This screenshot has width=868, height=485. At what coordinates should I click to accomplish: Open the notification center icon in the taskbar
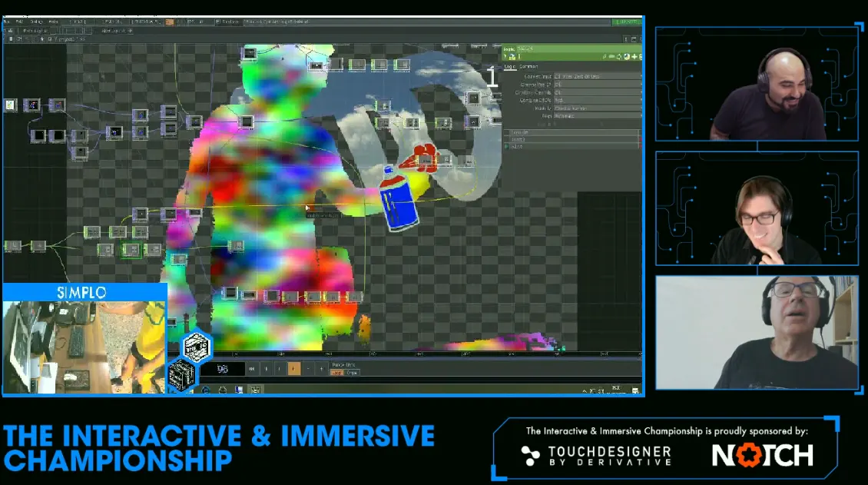coord(635,391)
